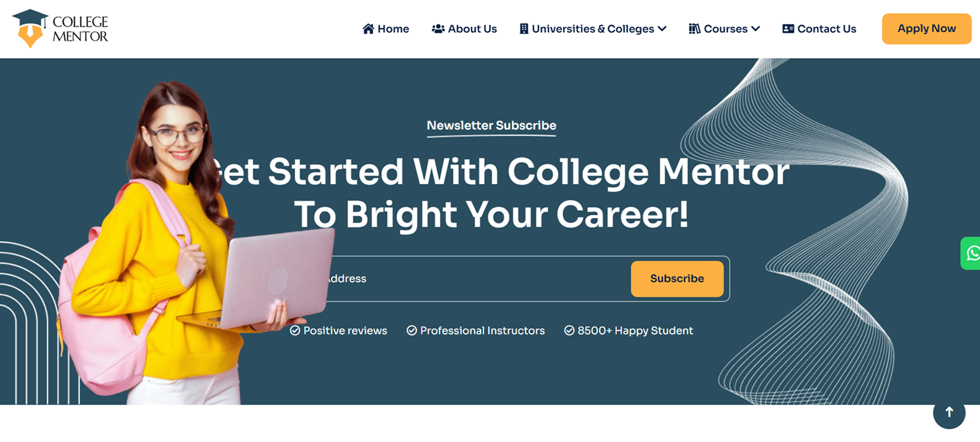Screen dimensions: 980x442
Task: Go to the Home menu item
Action: 393,29
